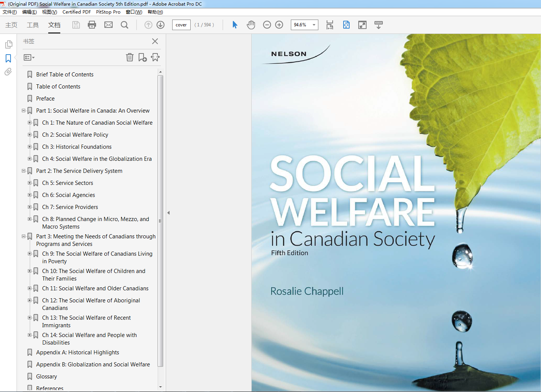Open bookmarks options menu dropdown
This screenshot has width=541, height=392.
pyautogui.click(x=29, y=58)
